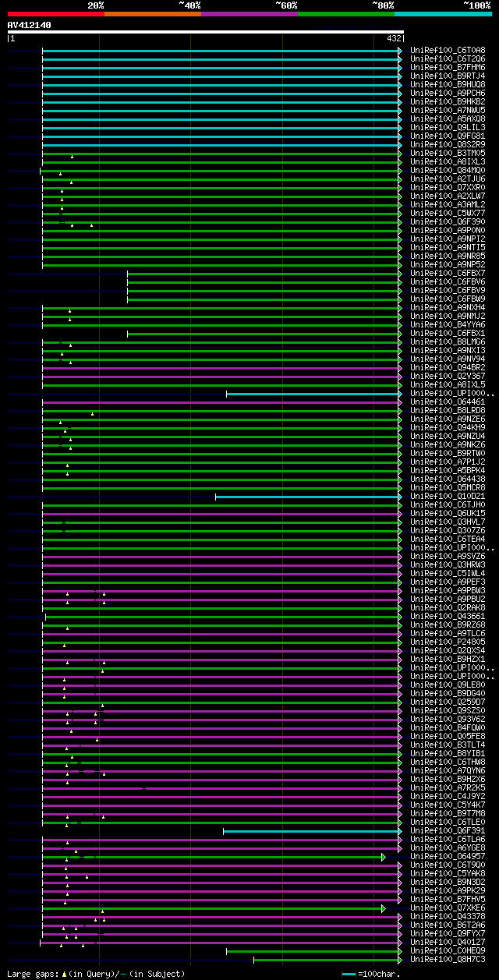Click the UniRef100_B4FQW0 entry

tap(448, 727)
